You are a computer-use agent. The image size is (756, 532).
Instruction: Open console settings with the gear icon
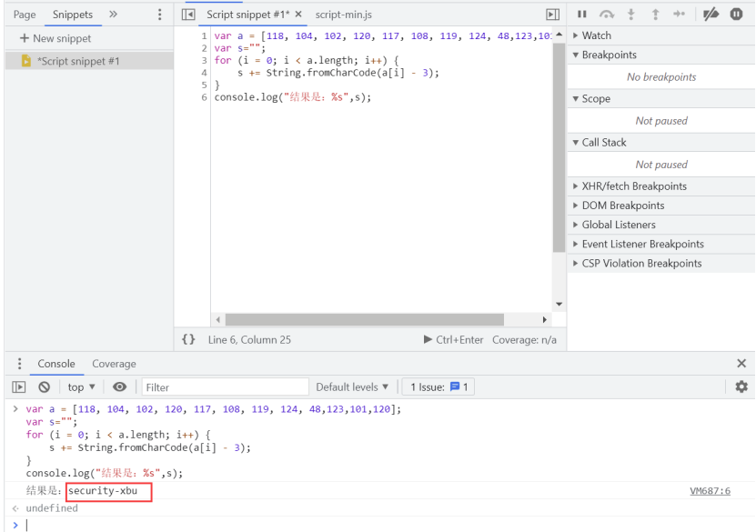(741, 386)
